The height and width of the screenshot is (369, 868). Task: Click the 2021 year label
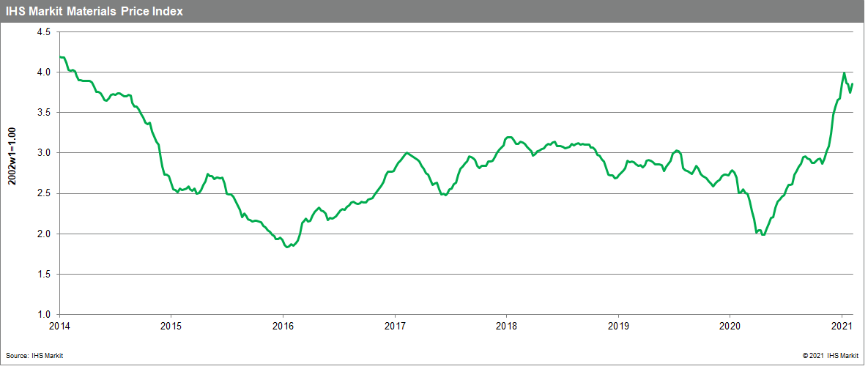[x=842, y=325]
